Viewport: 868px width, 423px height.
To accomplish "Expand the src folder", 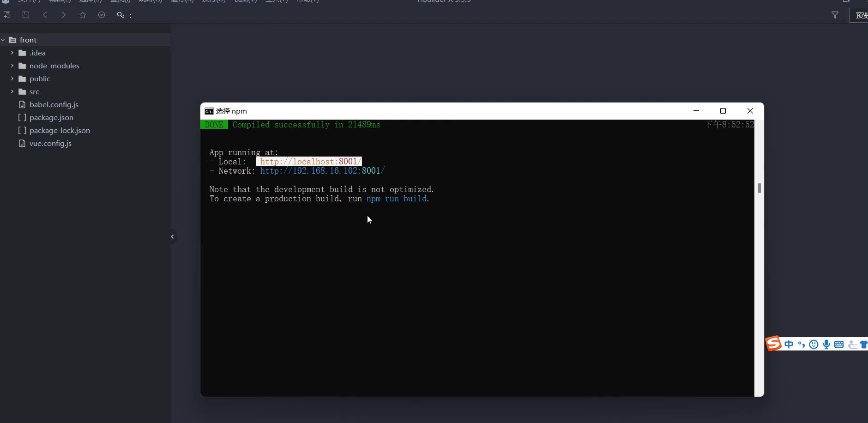I will tap(12, 92).
